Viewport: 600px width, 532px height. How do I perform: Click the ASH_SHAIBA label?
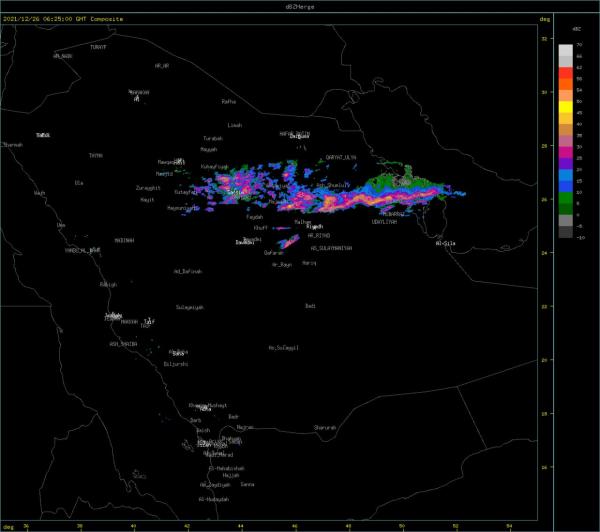point(123,344)
